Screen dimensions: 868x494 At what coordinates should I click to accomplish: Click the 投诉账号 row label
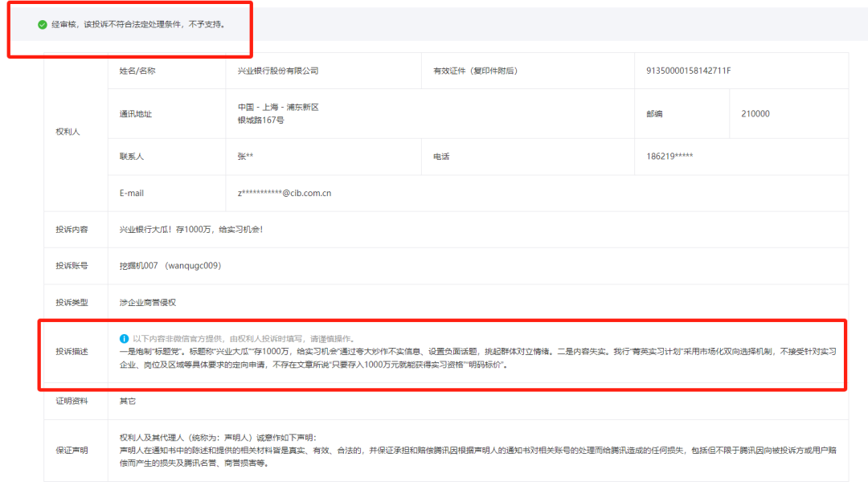click(x=72, y=266)
